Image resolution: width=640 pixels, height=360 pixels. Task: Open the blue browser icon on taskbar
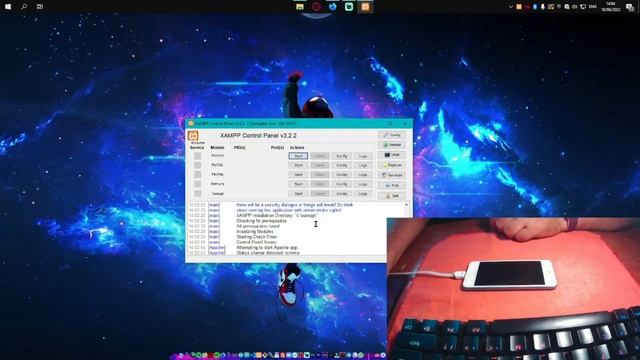pos(333,7)
